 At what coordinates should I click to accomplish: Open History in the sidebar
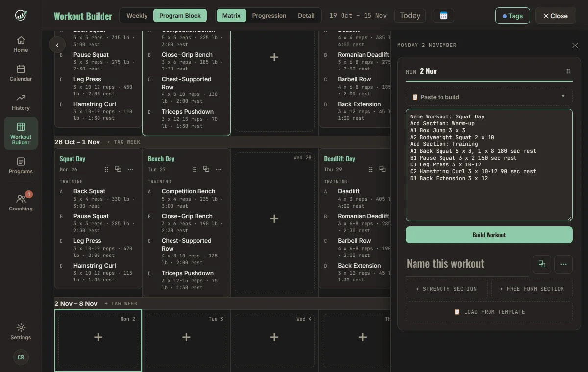click(x=21, y=102)
